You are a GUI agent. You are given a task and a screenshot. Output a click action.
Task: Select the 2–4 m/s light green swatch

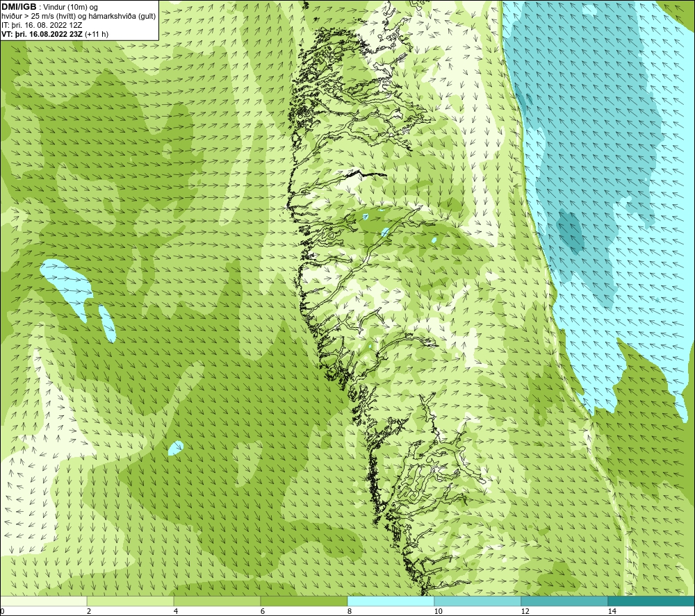tap(131, 601)
